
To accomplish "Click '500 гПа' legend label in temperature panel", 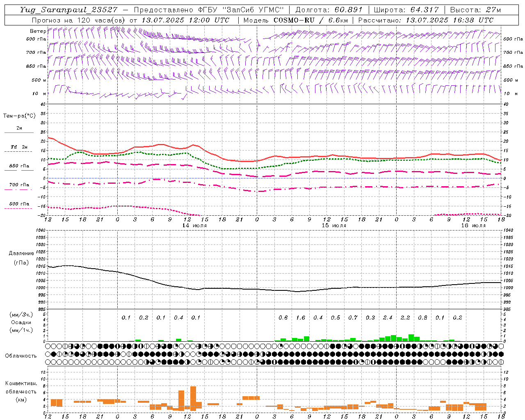I will click(x=19, y=204).
